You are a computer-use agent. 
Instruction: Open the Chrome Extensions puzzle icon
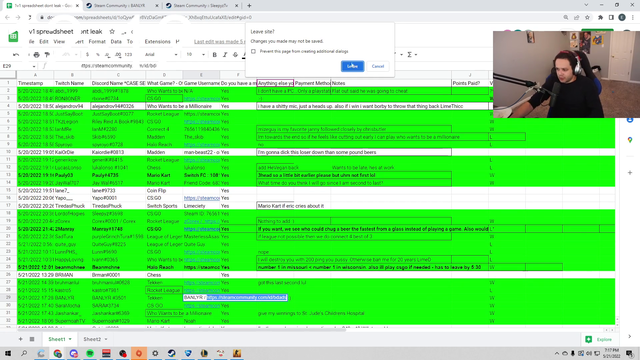click(x=600, y=17)
